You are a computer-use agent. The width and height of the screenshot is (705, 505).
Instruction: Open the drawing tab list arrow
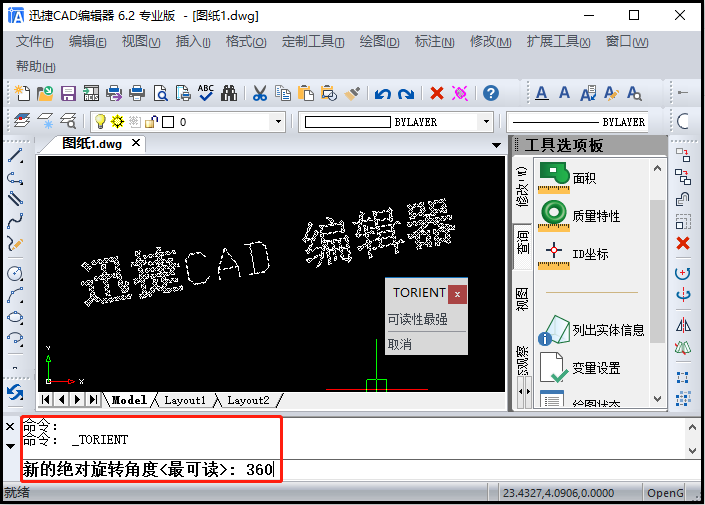[x=497, y=145]
